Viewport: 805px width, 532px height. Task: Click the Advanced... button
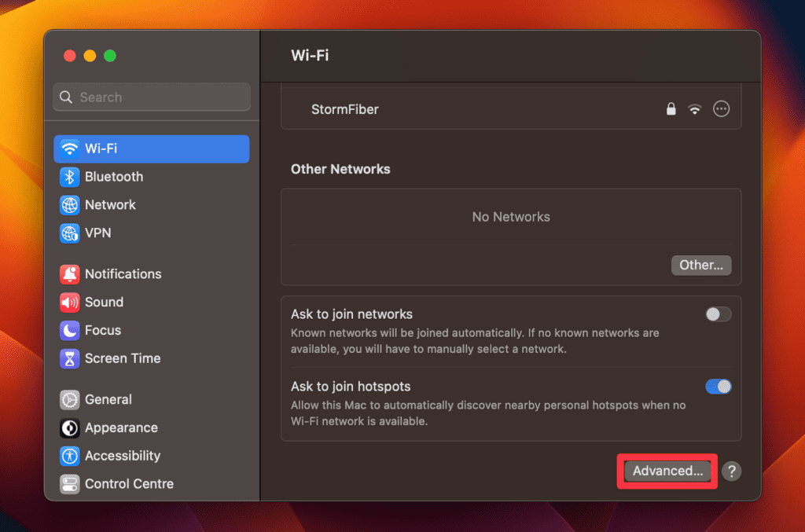[667, 471]
